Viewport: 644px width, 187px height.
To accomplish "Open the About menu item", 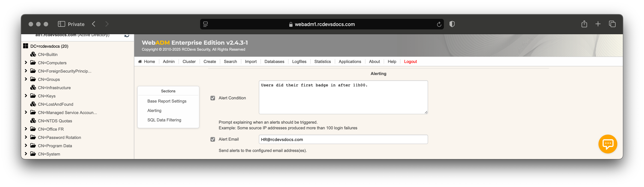I will tap(374, 61).
